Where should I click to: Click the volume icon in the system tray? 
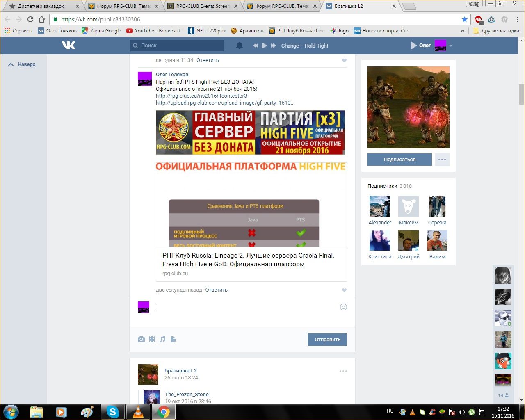coord(462,412)
